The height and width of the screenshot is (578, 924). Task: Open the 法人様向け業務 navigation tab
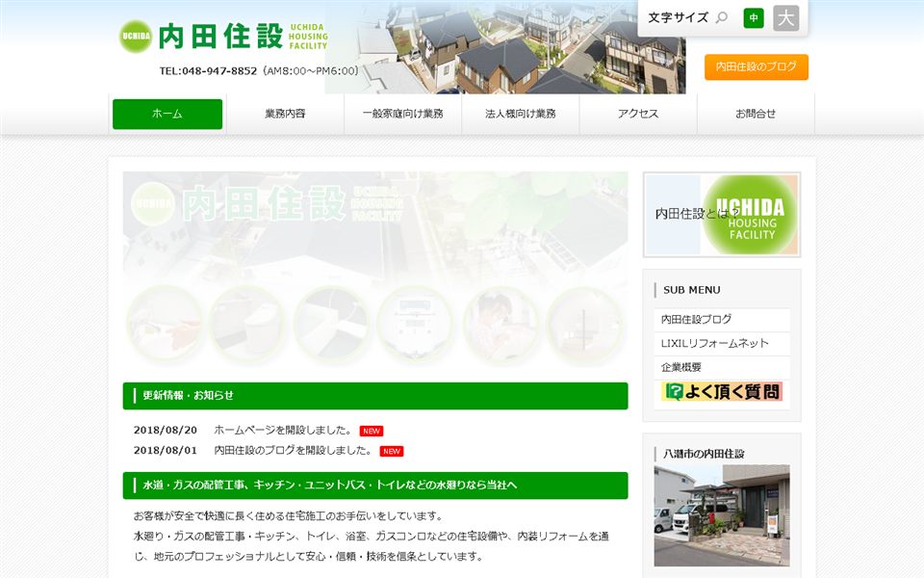[521, 114]
